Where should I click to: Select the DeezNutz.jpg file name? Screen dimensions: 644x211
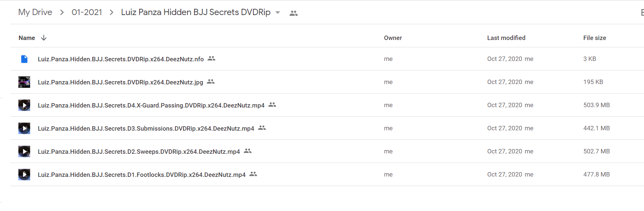click(x=120, y=82)
